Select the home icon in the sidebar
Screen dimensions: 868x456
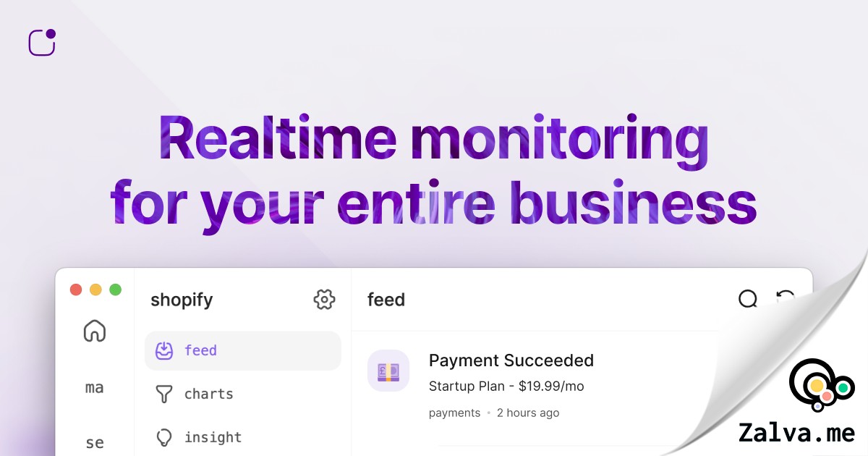[95, 331]
